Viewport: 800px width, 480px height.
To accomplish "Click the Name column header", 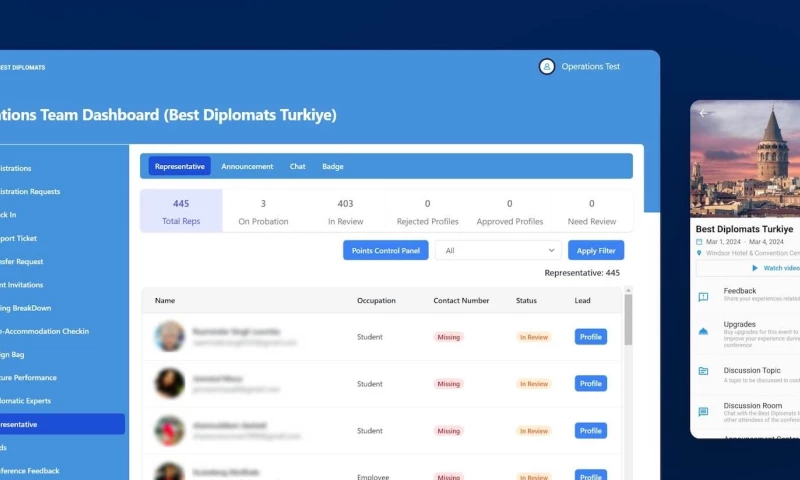I will (x=165, y=300).
